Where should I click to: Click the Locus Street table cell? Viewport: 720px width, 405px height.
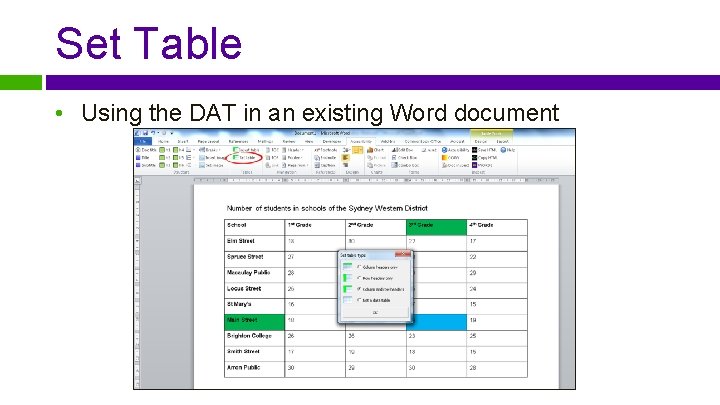[x=254, y=291]
